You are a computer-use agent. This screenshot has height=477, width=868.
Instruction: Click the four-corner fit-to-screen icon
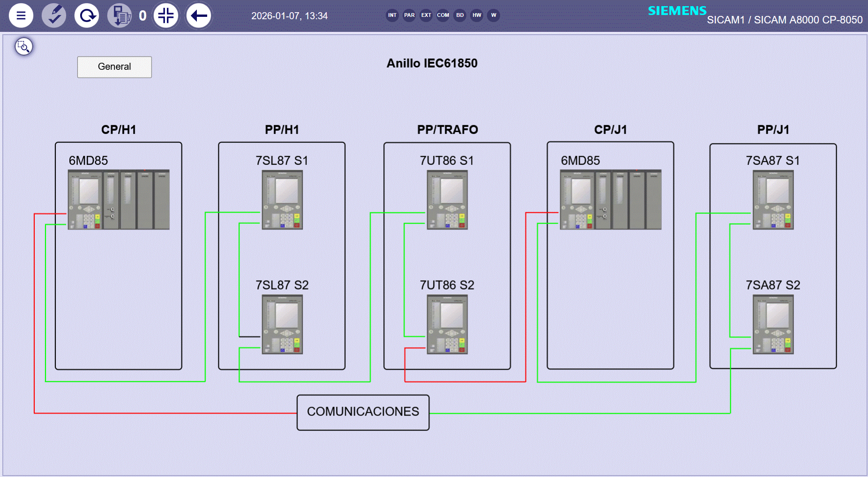166,15
